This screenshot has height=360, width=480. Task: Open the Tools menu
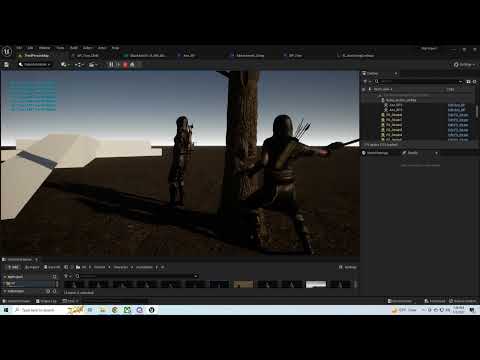60,48
